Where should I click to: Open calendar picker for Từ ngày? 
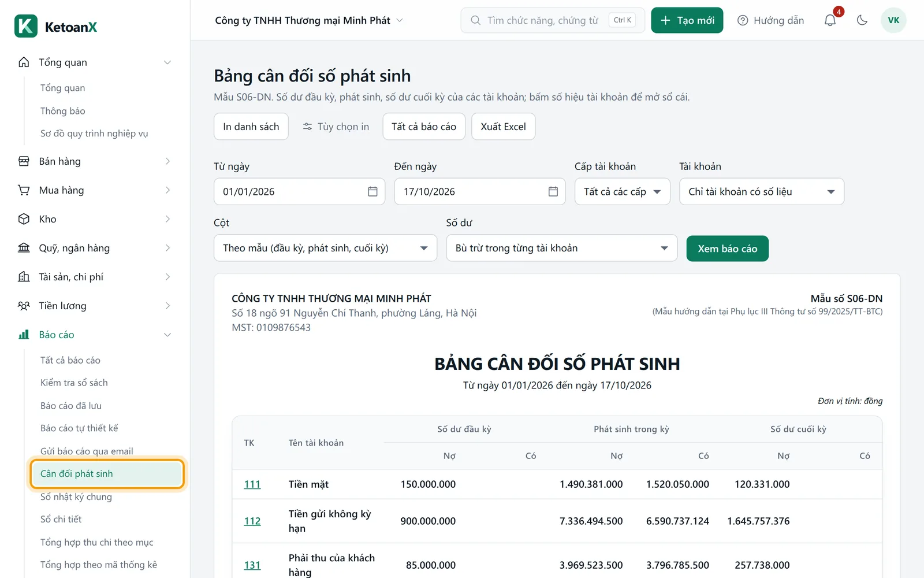(x=372, y=191)
